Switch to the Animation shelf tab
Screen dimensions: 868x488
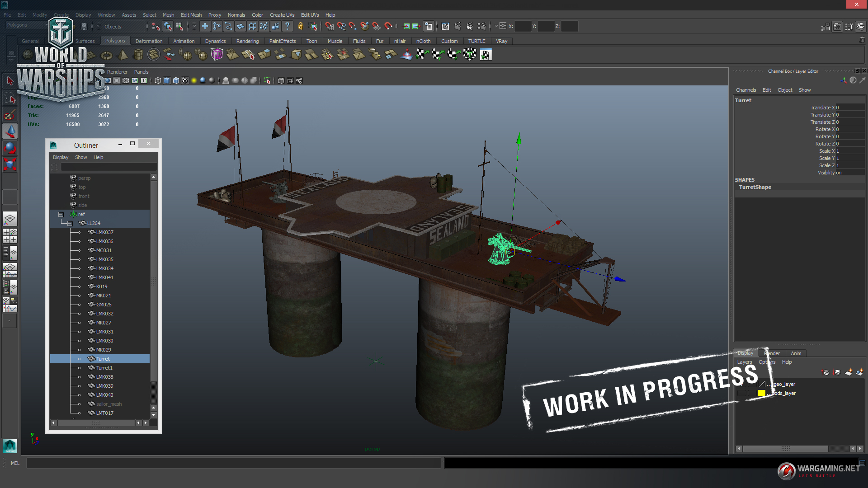184,41
